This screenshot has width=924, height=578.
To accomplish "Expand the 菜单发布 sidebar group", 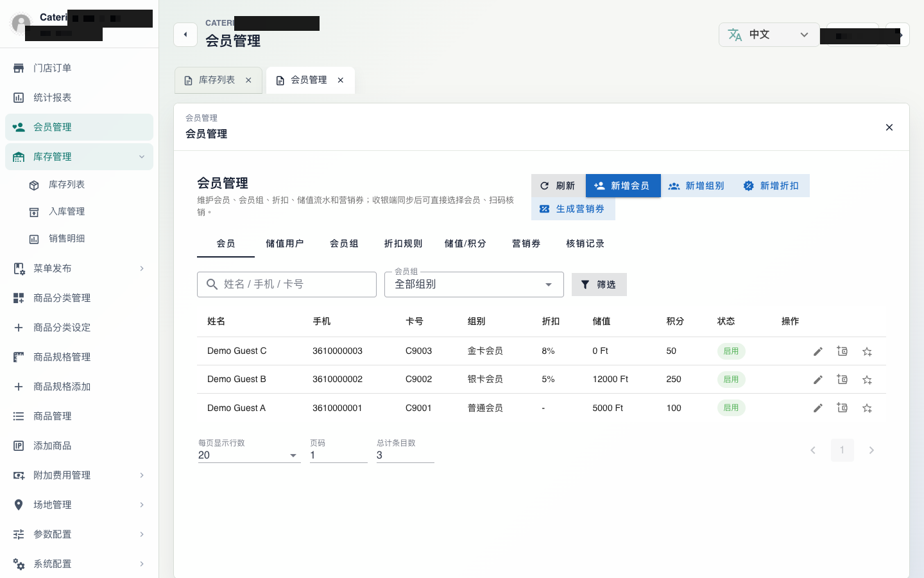I will pos(79,268).
